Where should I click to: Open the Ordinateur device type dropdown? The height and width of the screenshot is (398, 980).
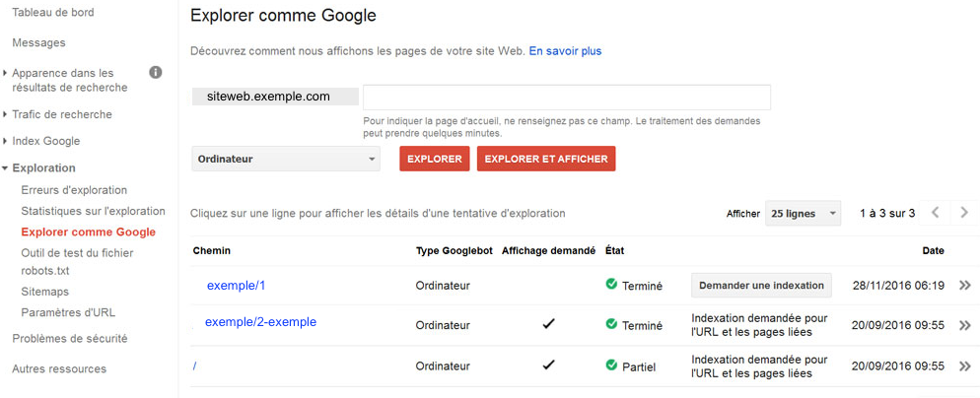coord(286,159)
